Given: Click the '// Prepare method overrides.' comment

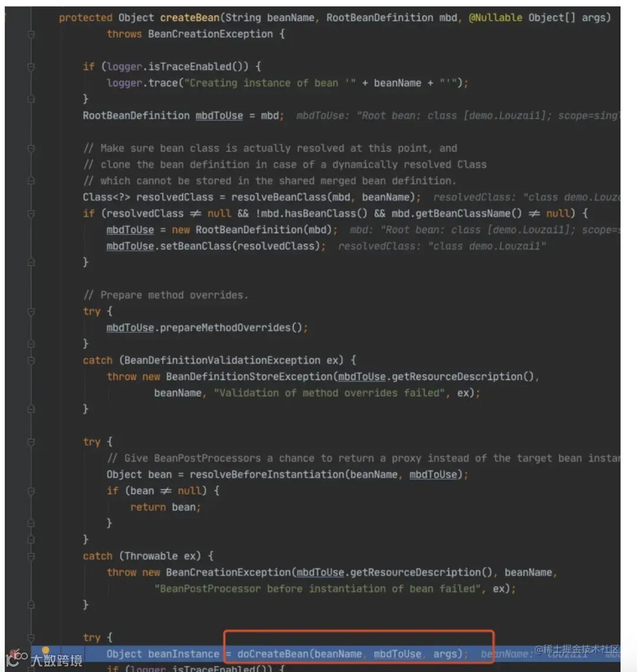Looking at the screenshot, I should pyautogui.click(x=165, y=295).
